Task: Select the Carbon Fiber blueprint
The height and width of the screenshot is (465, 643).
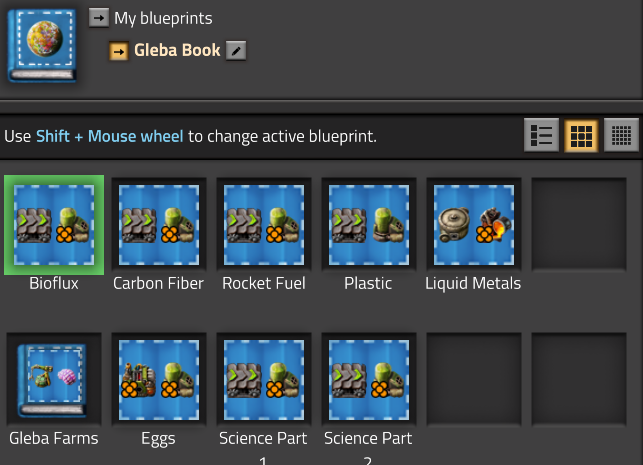Action: point(159,225)
